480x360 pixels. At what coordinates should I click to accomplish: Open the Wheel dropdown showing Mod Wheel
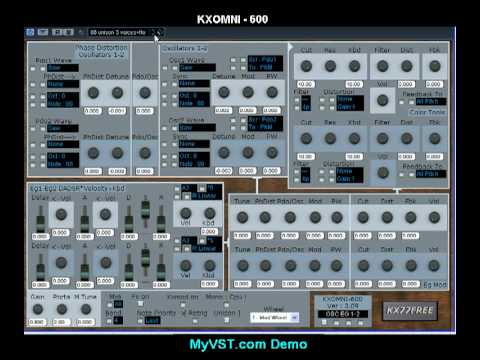(275, 318)
